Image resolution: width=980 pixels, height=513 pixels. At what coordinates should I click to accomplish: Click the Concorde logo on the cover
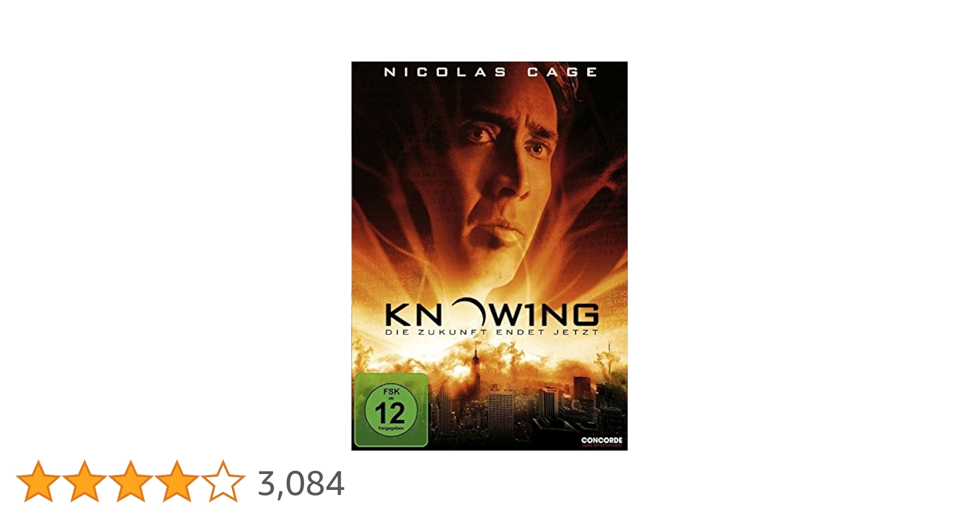(601, 441)
